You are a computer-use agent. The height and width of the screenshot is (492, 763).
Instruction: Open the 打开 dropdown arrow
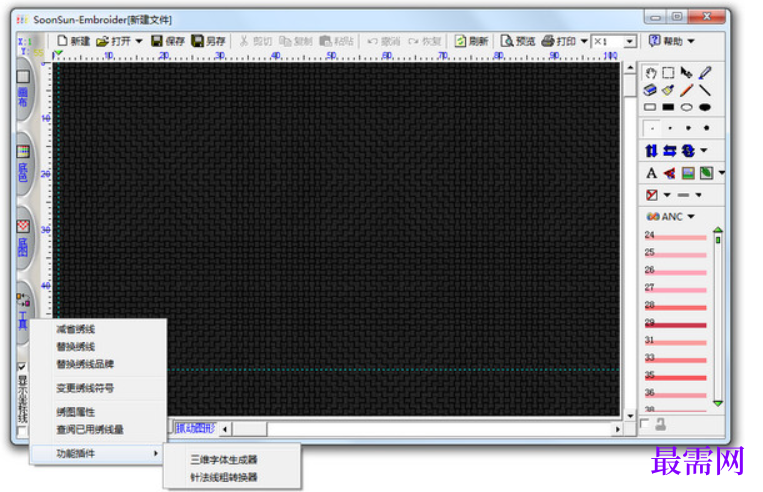pos(139,41)
